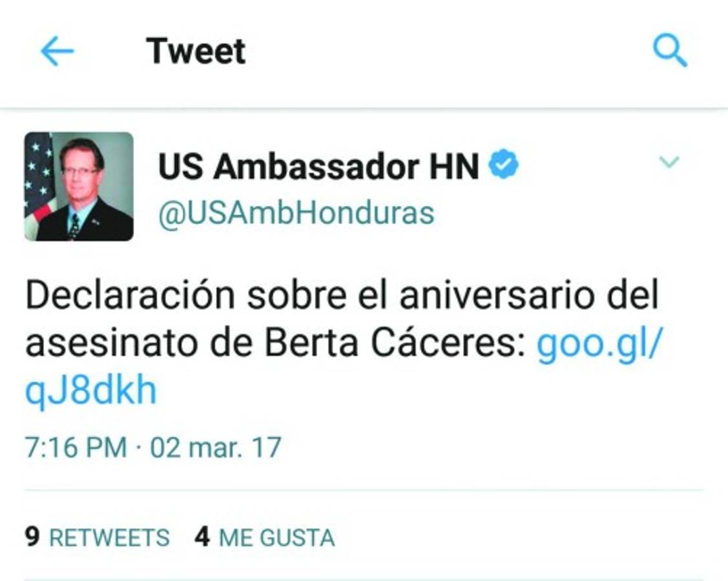
Task: Tap the ME GUSTA label
Action: [x=276, y=538]
